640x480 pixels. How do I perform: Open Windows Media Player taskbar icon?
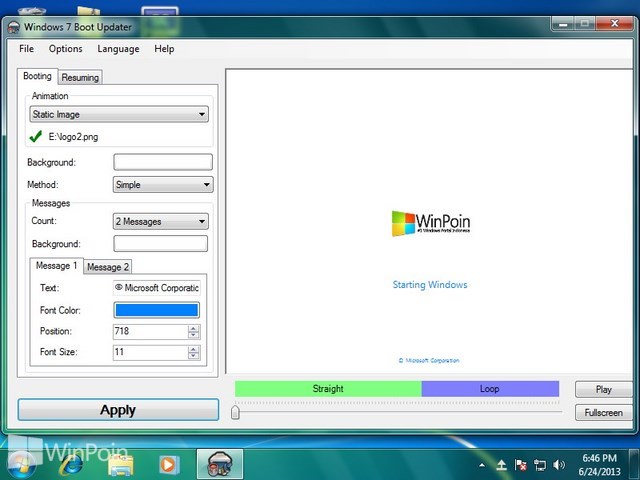[168, 464]
